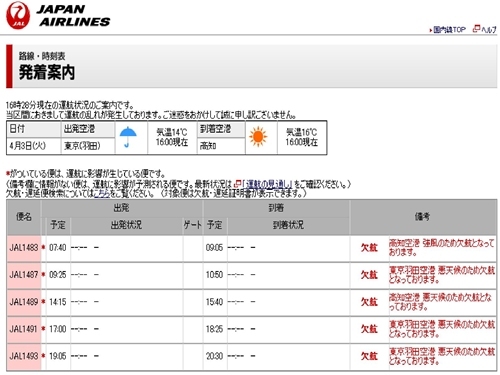Click the red asterisk beside JAL1483
This screenshot has height=375, width=500.
(x=43, y=247)
